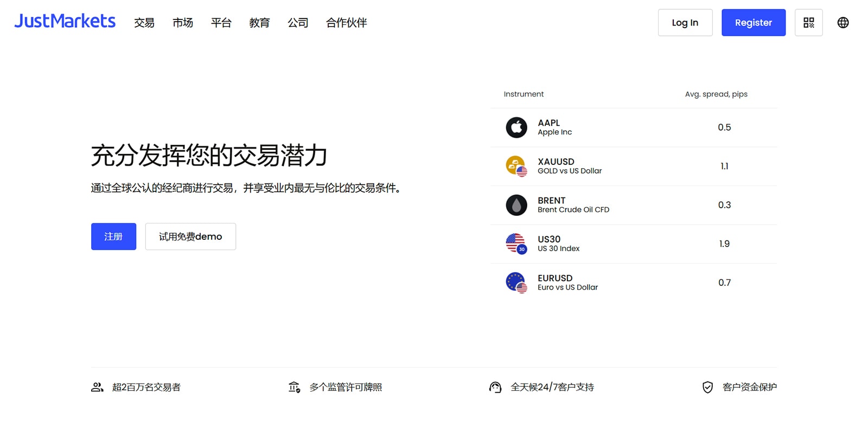The height and width of the screenshot is (434, 868).
Task: Open the QR code button
Action: point(808,23)
